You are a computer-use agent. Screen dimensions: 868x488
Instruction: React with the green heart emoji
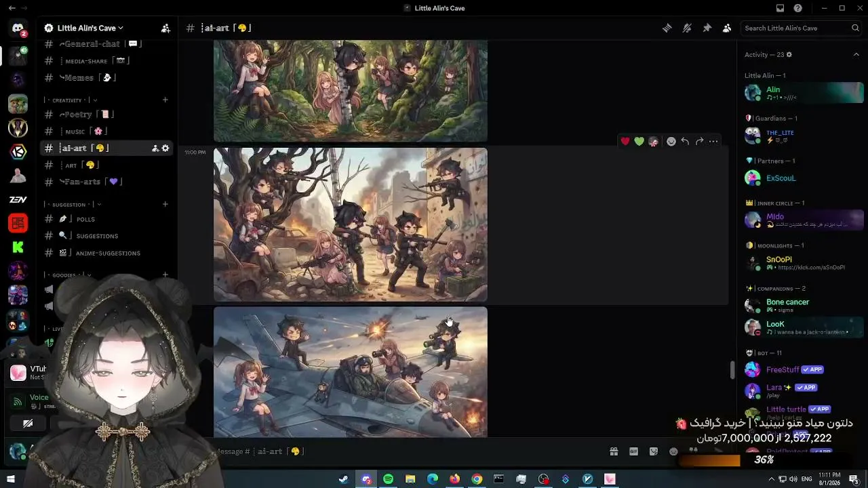[x=639, y=141]
